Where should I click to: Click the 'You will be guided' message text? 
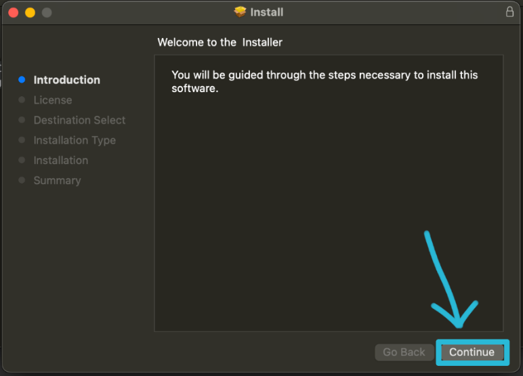(x=325, y=82)
